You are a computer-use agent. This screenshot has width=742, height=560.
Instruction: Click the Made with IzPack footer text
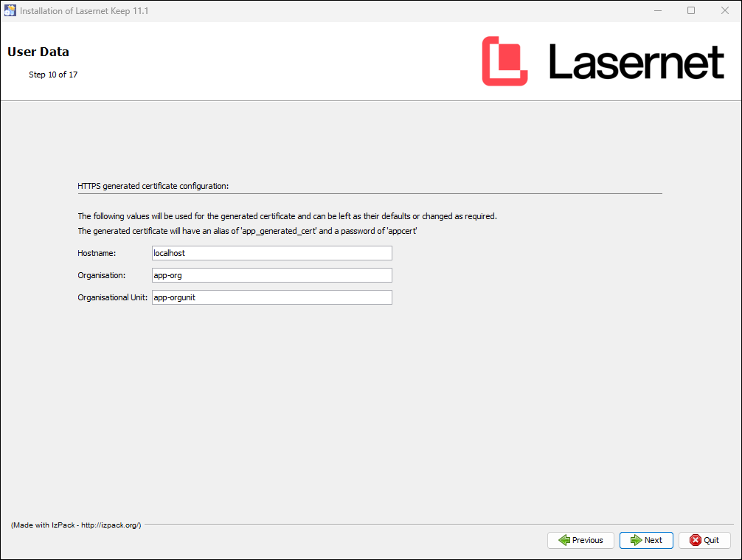tap(76, 525)
